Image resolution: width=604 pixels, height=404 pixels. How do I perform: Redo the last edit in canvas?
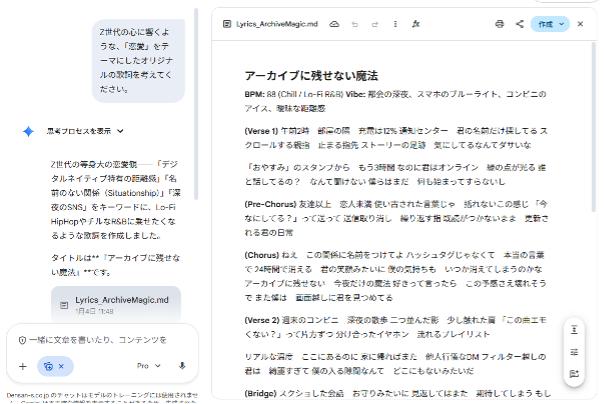[372, 23]
